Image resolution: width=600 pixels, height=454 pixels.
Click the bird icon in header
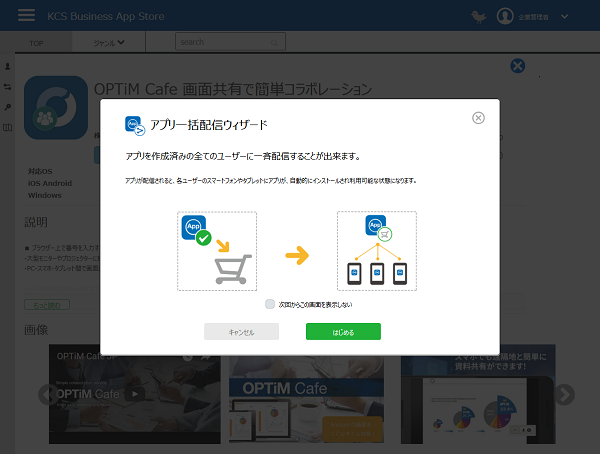478,16
